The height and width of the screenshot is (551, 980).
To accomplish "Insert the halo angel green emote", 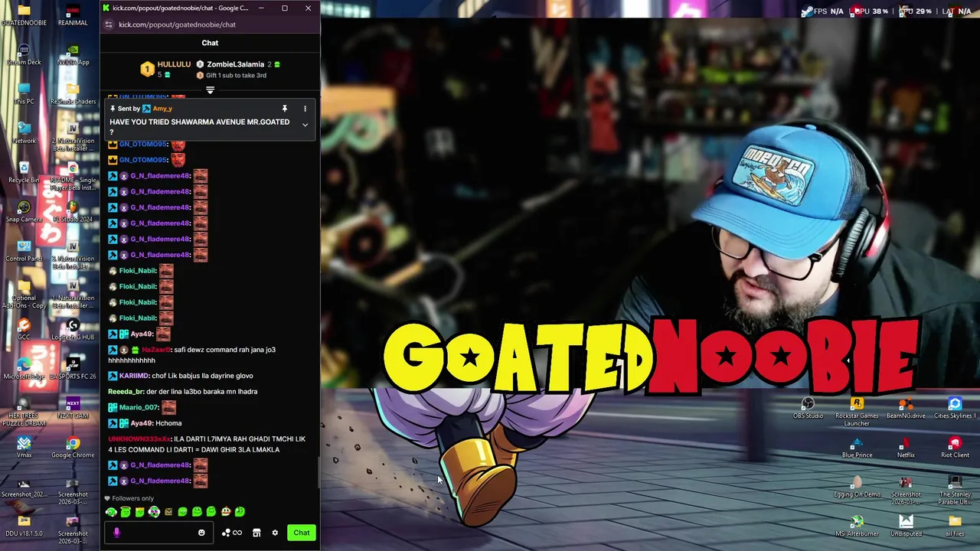I will pos(126,512).
